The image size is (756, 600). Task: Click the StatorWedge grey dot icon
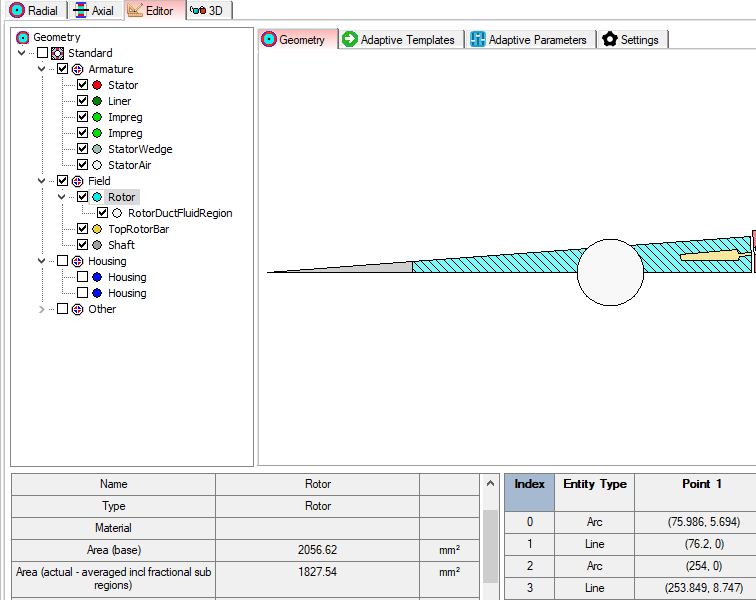[97, 149]
